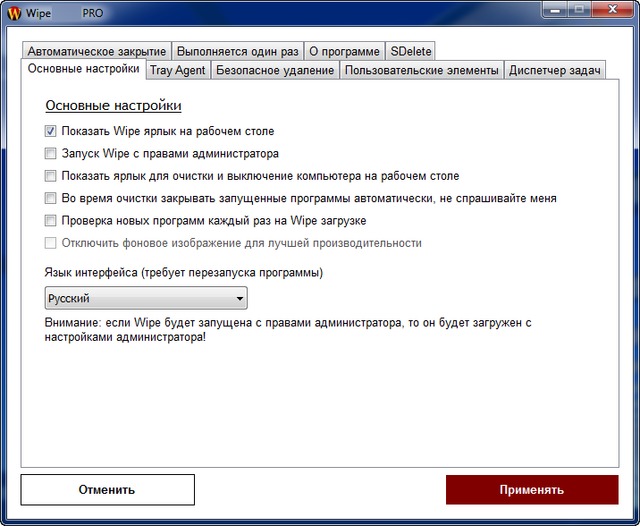Toggle auto-close running programs during cleaning
Viewport: 640px width, 526px height.
pyautogui.click(x=51, y=198)
